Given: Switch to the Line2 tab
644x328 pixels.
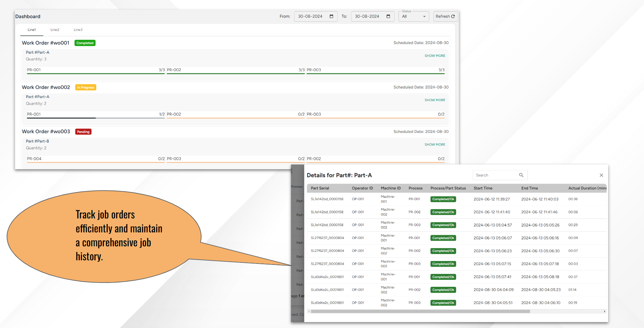Looking at the screenshot, I should coord(55,30).
